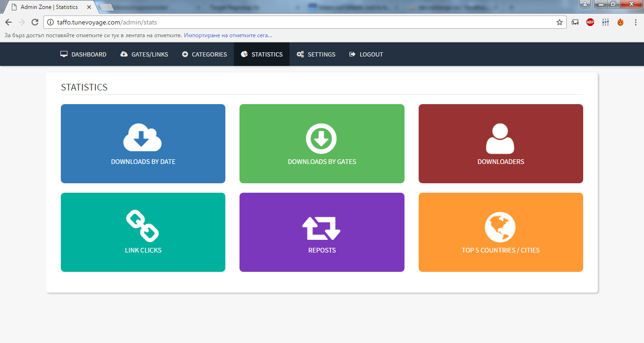Click the browser forward arrow

tap(22, 22)
